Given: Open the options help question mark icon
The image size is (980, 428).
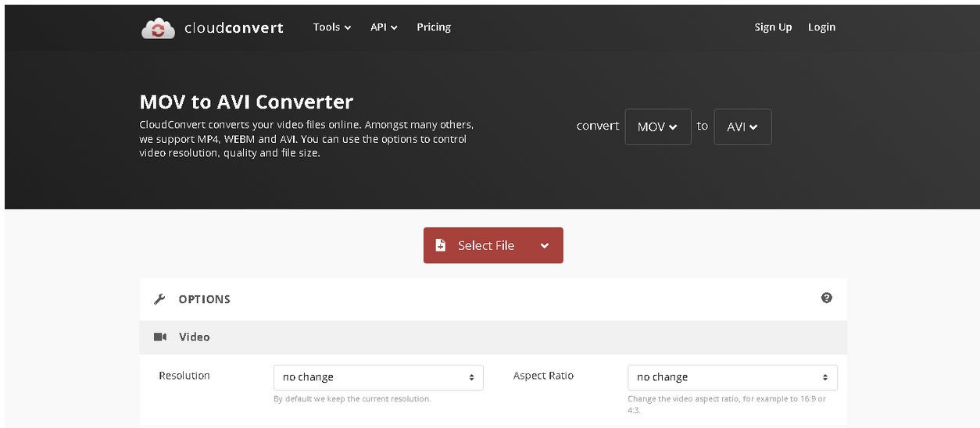Looking at the screenshot, I should (x=827, y=298).
